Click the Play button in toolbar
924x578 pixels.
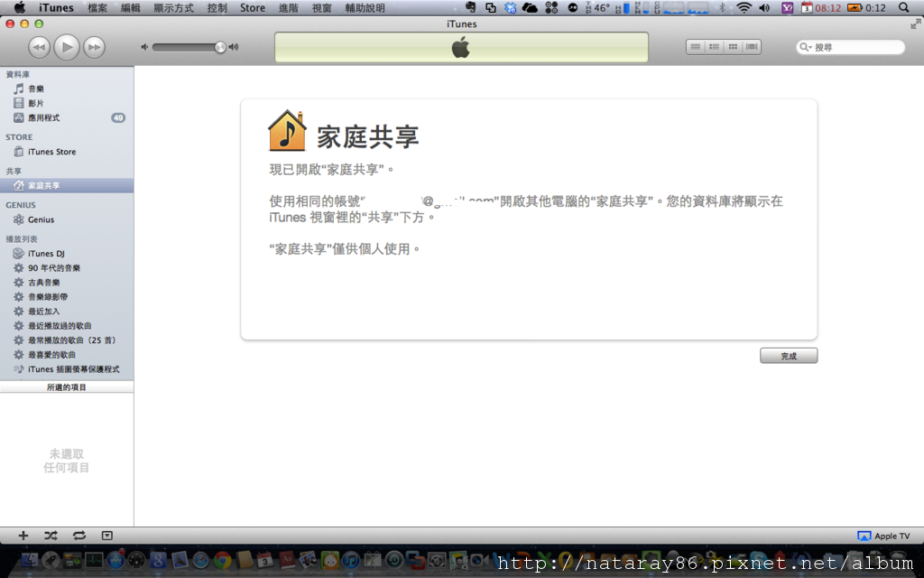(67, 47)
